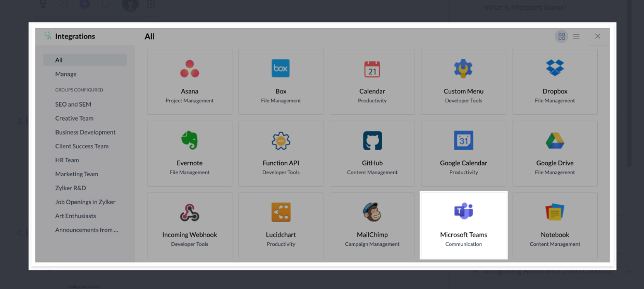Screen dimensions: 644x289
Task: Select the Calendar productivity integration icon
Action: pyautogui.click(x=372, y=69)
